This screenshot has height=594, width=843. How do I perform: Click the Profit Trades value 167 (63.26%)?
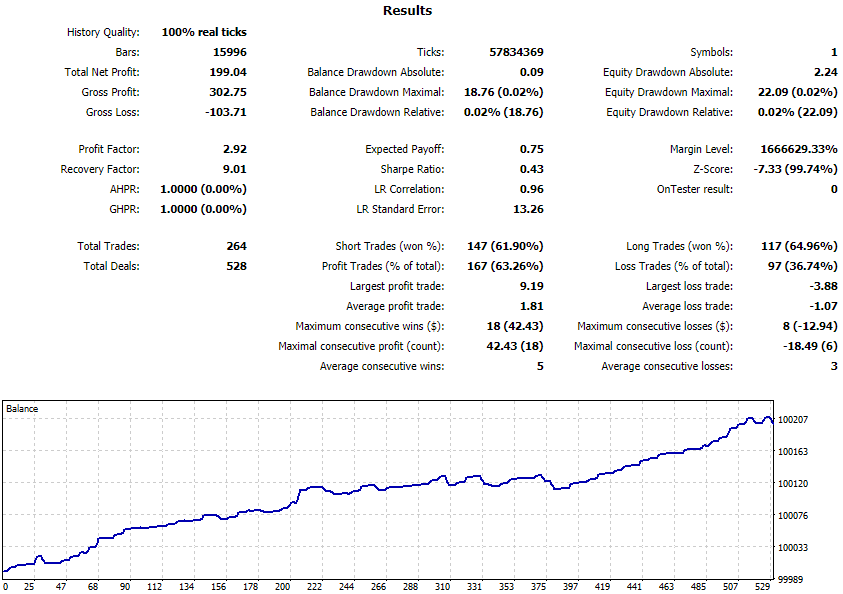click(x=505, y=266)
